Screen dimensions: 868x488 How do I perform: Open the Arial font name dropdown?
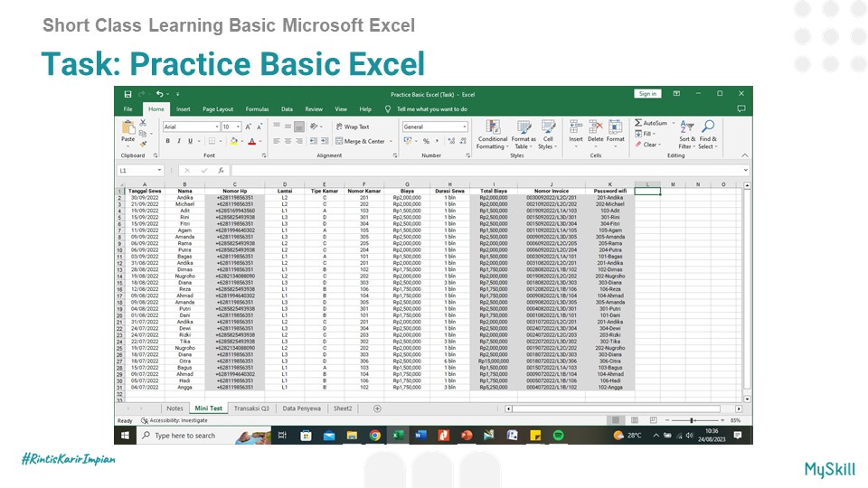tap(217, 127)
